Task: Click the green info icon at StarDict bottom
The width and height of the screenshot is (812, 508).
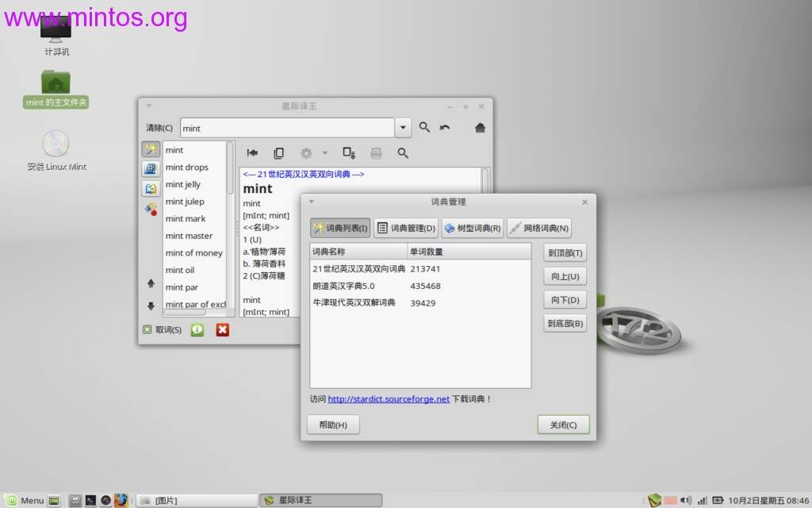Action: [x=197, y=329]
